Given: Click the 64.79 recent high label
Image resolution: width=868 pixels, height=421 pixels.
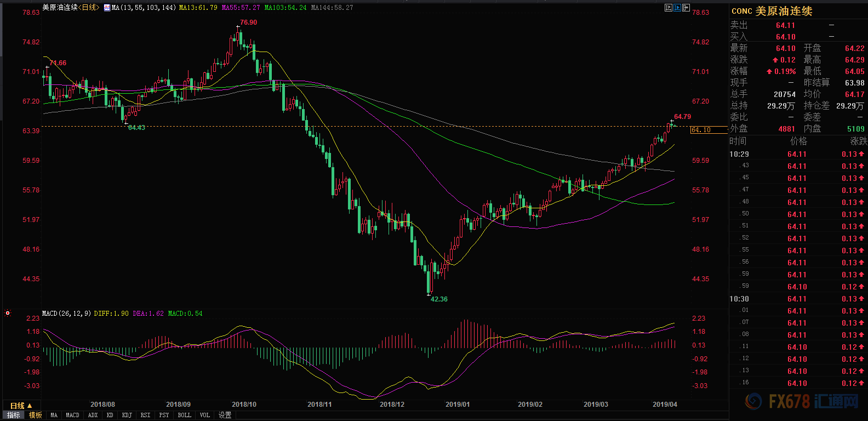Looking at the screenshot, I should tap(683, 117).
